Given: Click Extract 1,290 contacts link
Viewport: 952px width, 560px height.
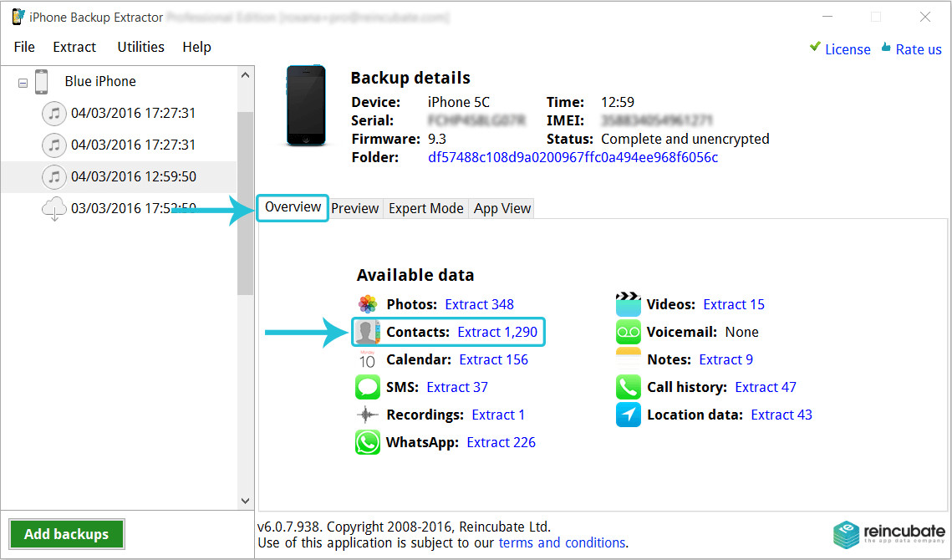Looking at the screenshot, I should 497,332.
